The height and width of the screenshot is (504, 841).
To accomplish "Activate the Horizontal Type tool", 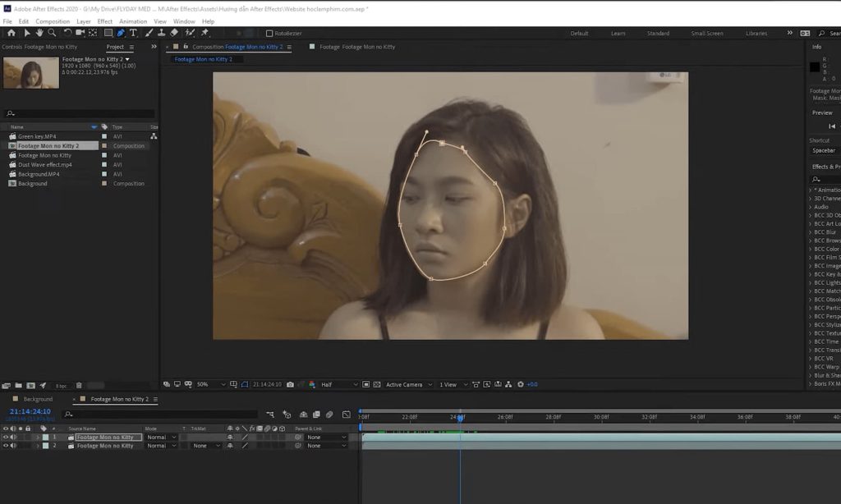I will [x=132, y=33].
